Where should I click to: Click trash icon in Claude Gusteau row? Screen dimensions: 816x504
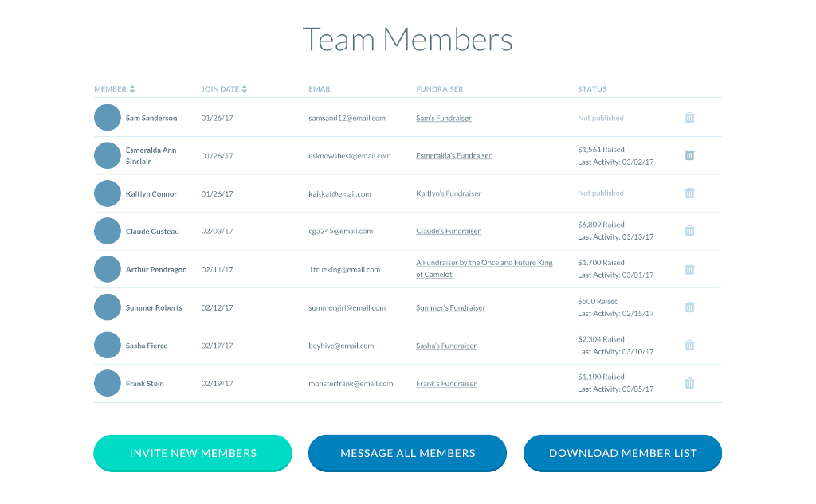point(689,230)
